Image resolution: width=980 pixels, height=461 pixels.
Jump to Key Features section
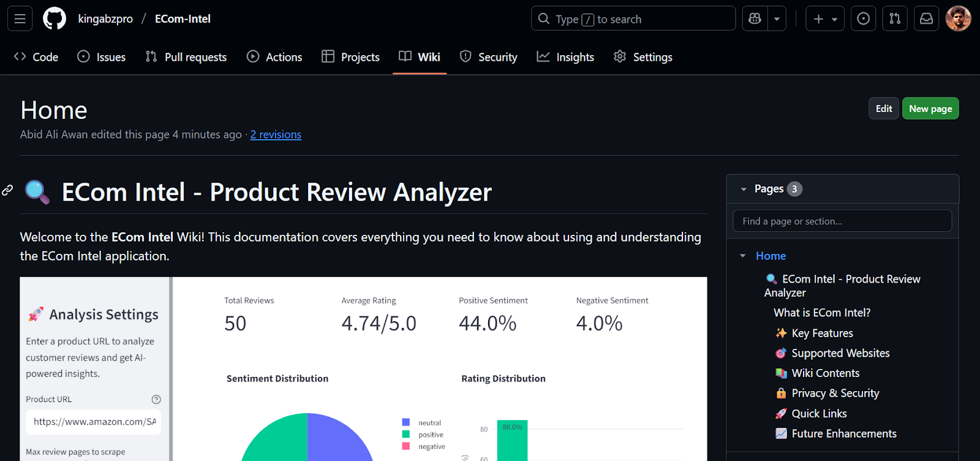point(814,333)
